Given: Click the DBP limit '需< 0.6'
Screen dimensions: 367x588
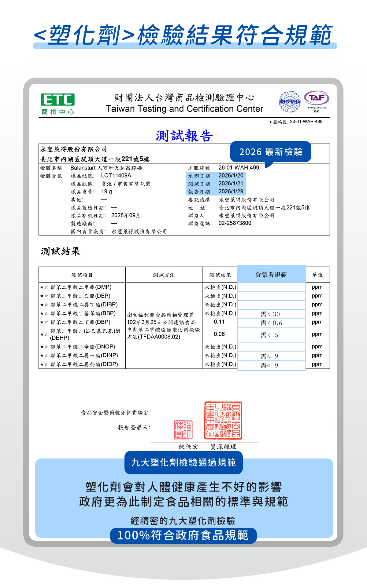Looking at the screenshot, I should click(271, 323).
